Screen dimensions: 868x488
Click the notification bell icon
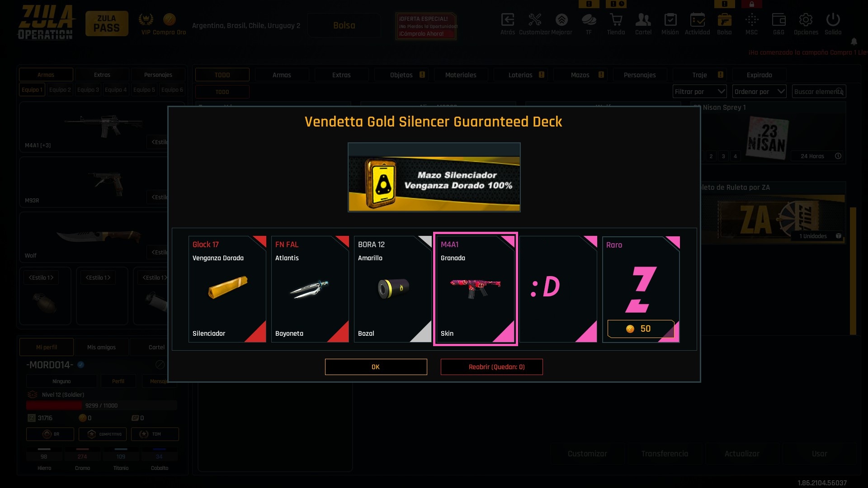coord(854,42)
